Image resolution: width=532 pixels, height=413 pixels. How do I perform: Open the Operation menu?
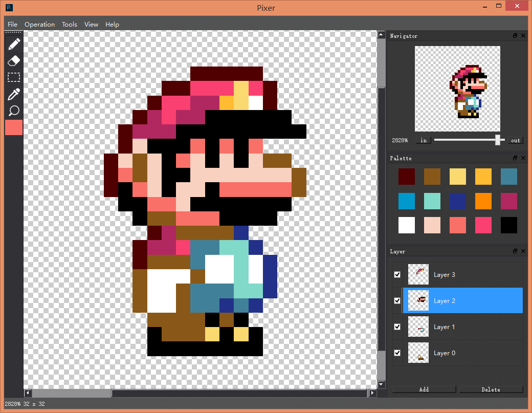point(39,25)
